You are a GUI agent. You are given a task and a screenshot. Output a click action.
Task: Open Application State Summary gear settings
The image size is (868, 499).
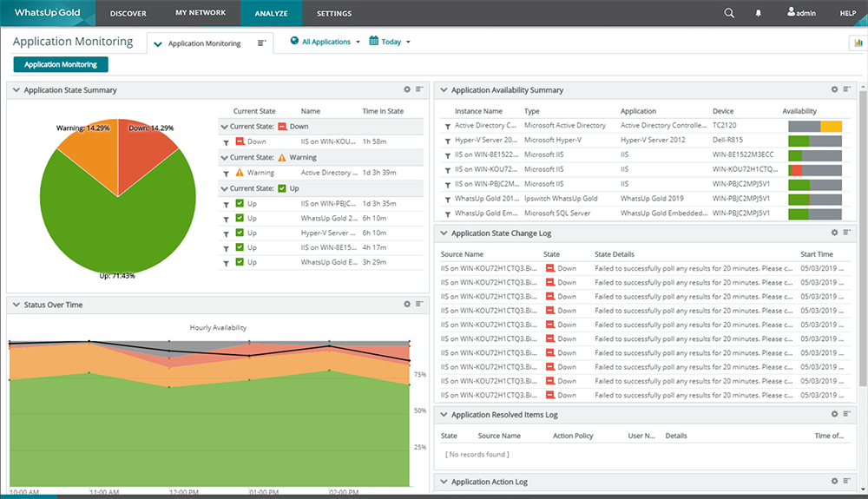coord(407,89)
